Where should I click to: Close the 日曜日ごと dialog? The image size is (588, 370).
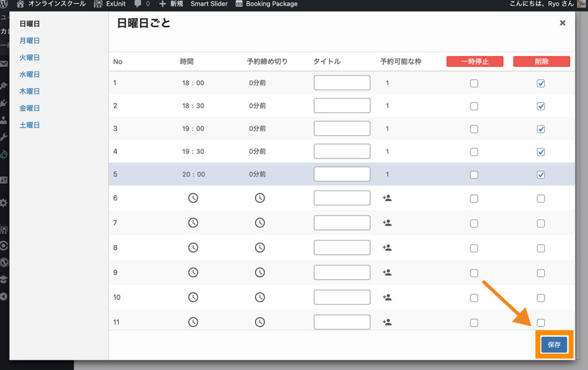pyautogui.click(x=562, y=23)
